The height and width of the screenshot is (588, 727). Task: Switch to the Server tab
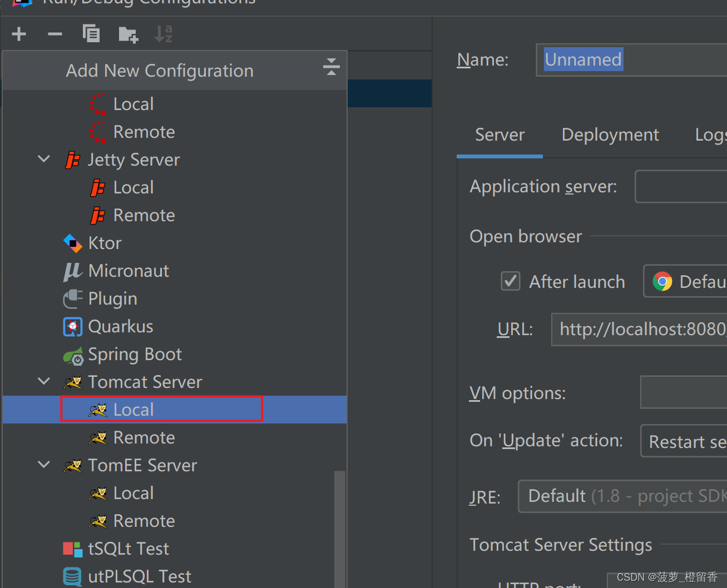point(499,135)
